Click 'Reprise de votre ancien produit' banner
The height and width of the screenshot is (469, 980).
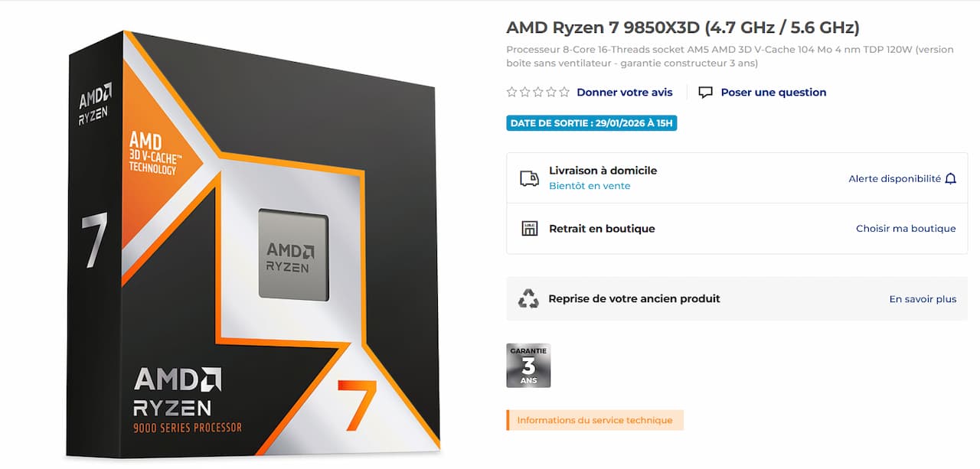click(737, 298)
